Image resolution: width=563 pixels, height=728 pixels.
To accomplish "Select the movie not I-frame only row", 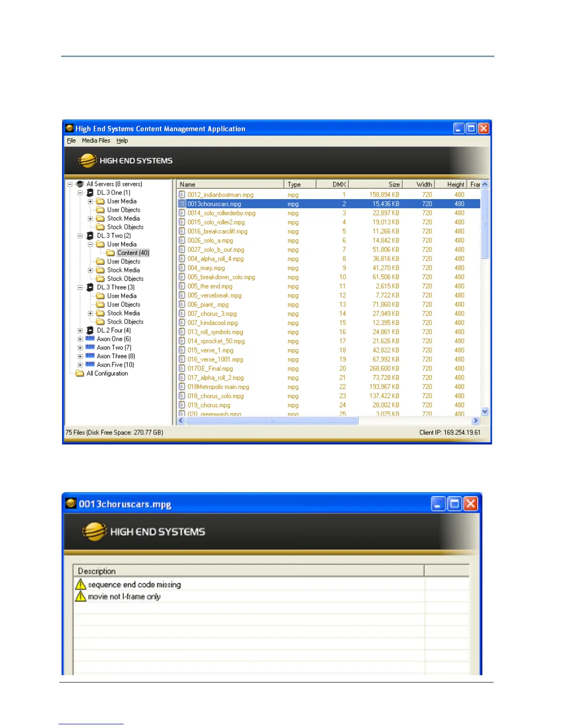I will [271, 597].
